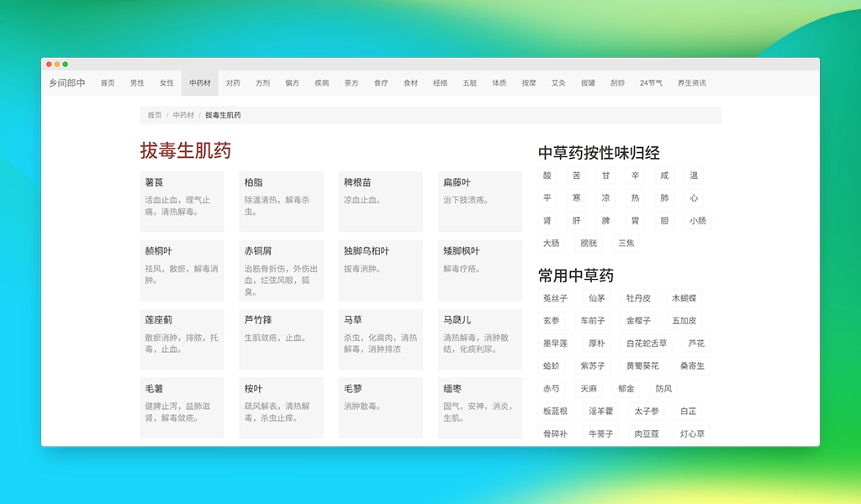Open the 刮痧 navigation item
The height and width of the screenshot is (504, 861).
coord(618,83)
